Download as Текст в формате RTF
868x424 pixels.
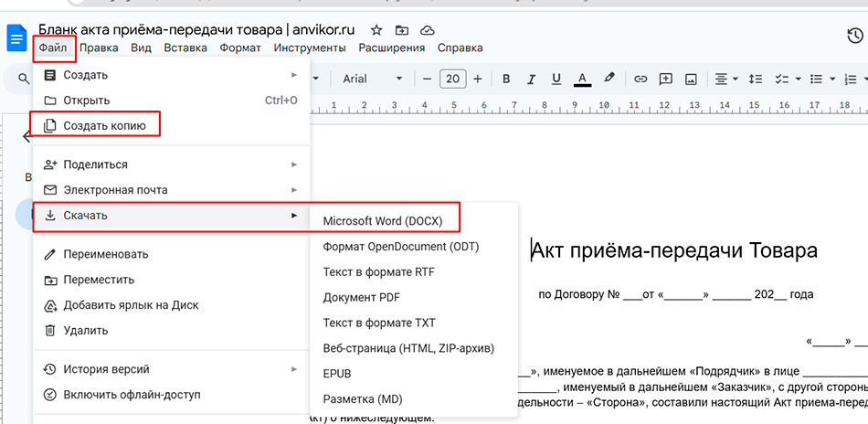(x=414, y=271)
